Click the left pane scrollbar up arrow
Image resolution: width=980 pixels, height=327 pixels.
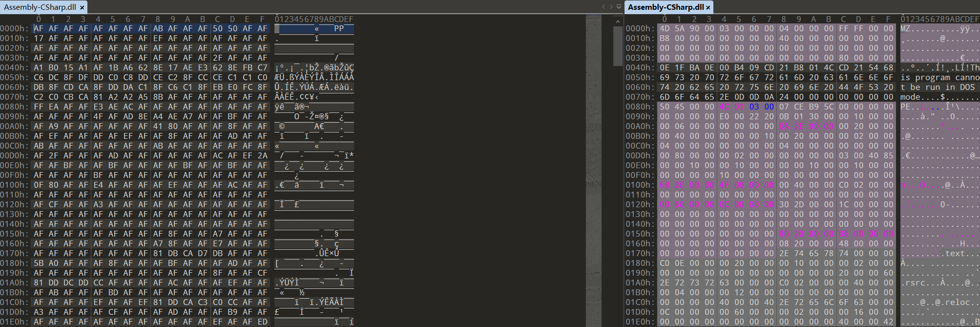[x=618, y=22]
